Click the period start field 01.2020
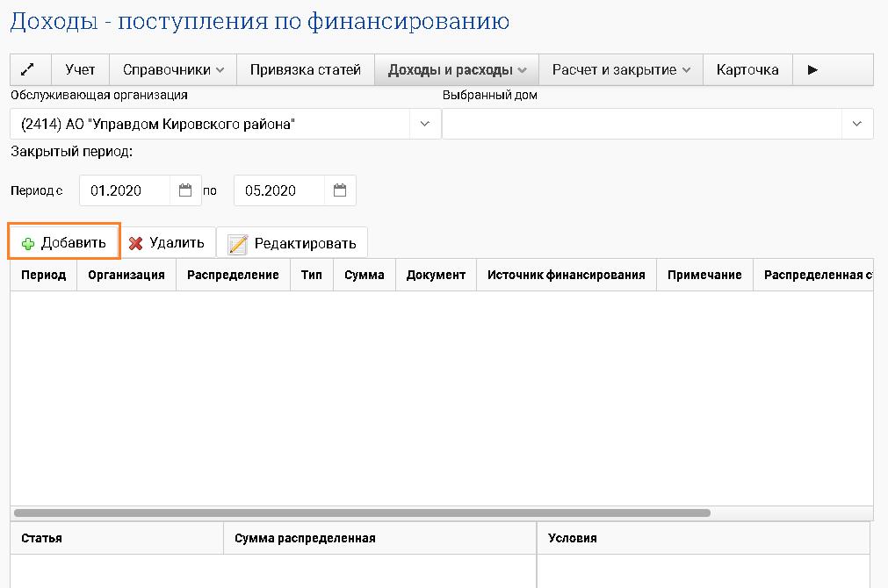The image size is (888, 588). click(x=127, y=190)
